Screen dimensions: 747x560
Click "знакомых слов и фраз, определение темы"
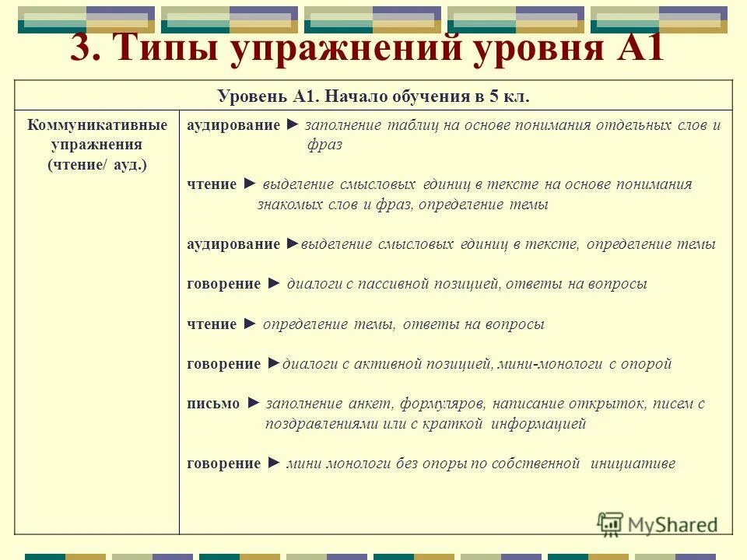pos(403,205)
